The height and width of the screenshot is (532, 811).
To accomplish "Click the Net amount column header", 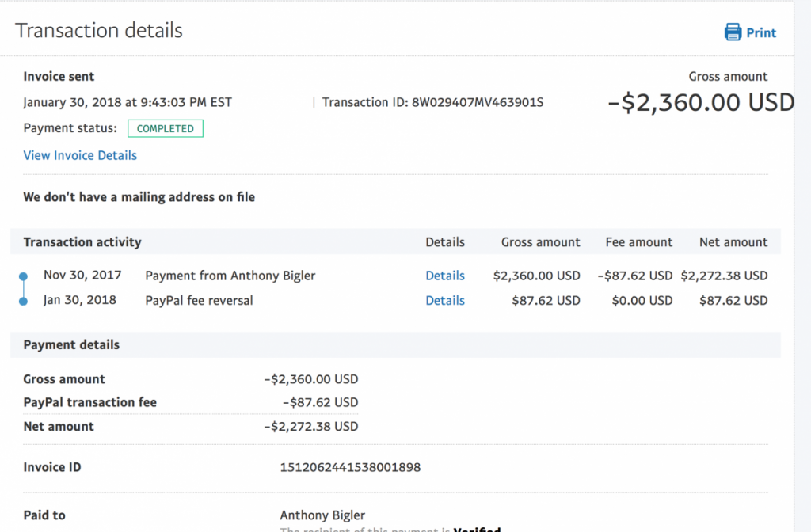I will (733, 242).
